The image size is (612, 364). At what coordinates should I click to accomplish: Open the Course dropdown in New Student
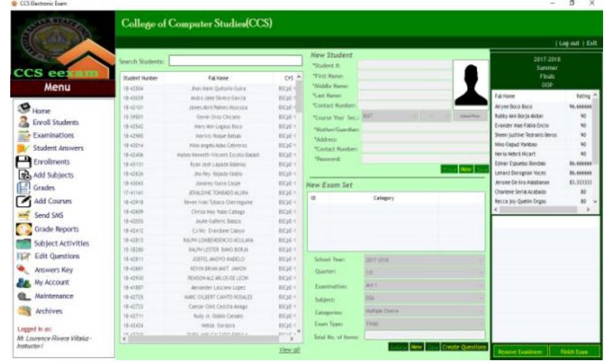coord(390,116)
